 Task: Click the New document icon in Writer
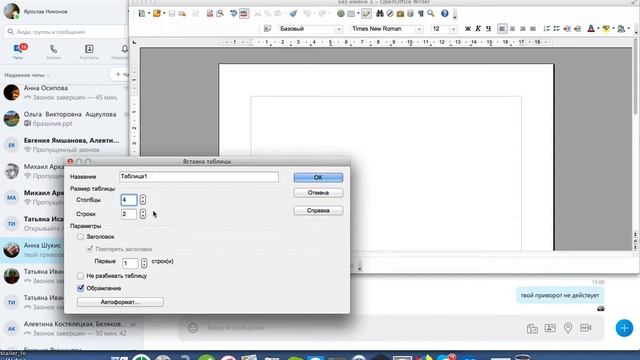[x=142, y=13]
